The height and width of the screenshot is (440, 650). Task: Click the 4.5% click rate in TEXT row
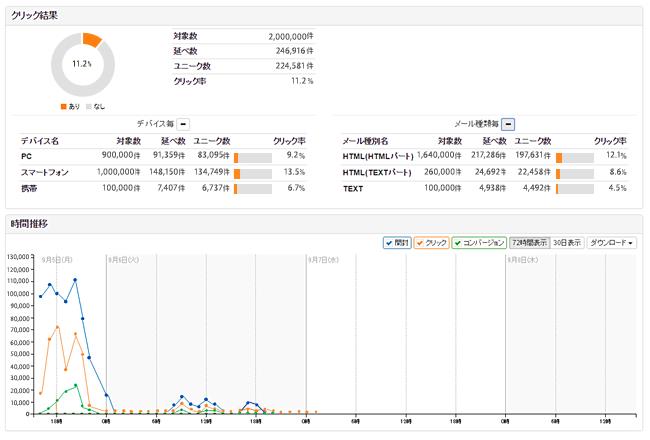[618, 188]
